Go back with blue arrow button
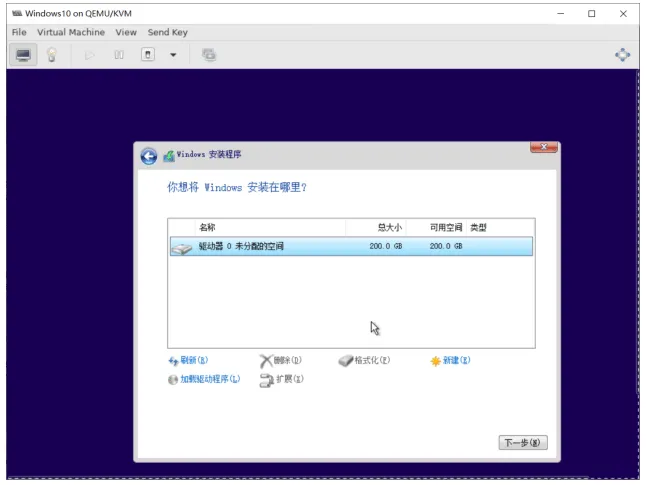 149,157
